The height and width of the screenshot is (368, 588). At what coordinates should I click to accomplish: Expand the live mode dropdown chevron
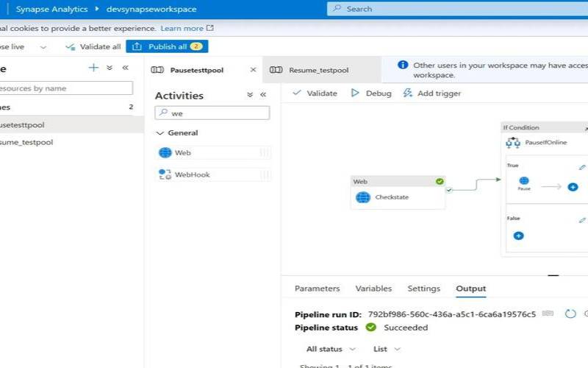(x=43, y=46)
